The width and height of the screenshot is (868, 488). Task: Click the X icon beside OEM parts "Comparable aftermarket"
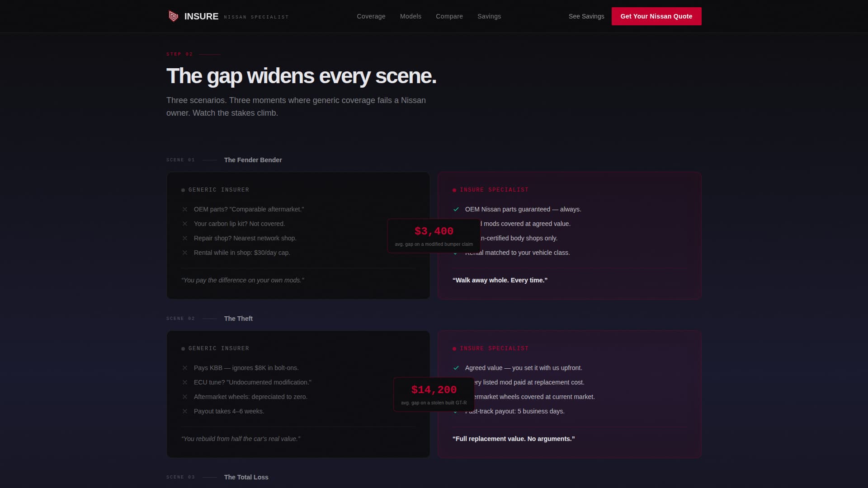tap(185, 209)
